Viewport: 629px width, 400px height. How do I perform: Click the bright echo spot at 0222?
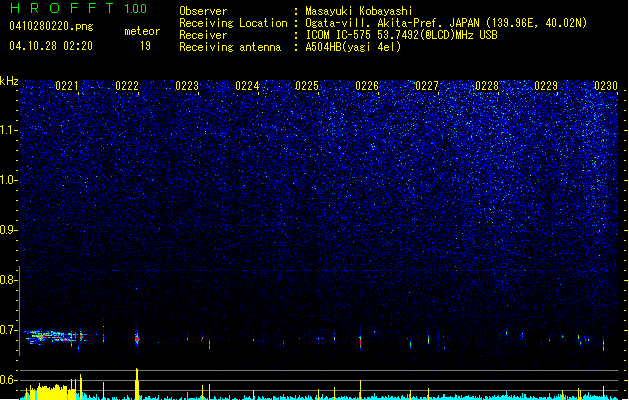click(137, 339)
